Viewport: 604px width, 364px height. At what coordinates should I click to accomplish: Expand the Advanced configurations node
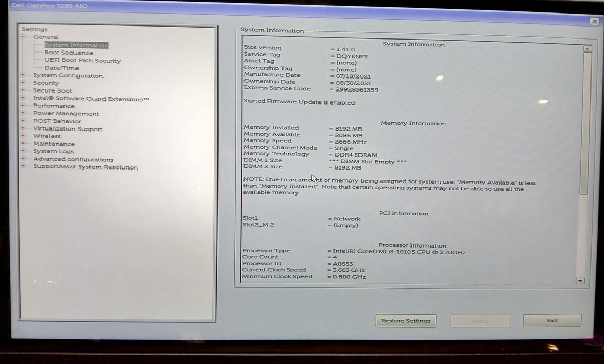point(23,159)
